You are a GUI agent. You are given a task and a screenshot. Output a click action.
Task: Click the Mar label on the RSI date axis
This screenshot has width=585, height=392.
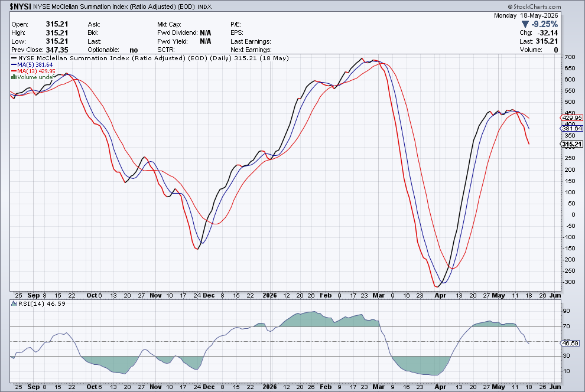(x=378, y=387)
